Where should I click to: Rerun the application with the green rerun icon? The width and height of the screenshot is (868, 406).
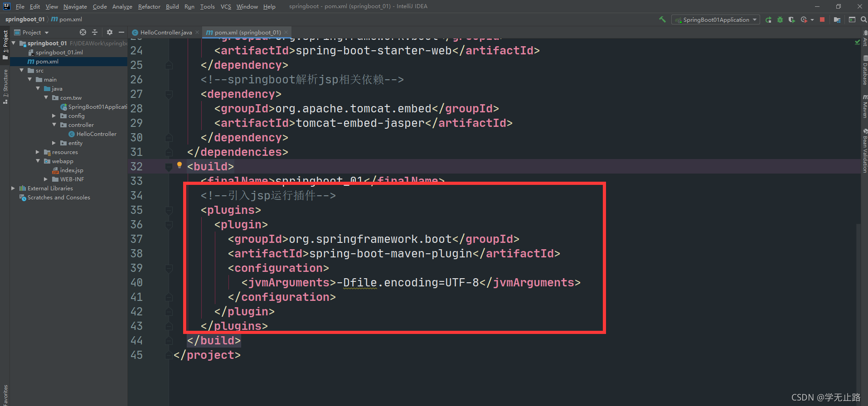click(768, 19)
